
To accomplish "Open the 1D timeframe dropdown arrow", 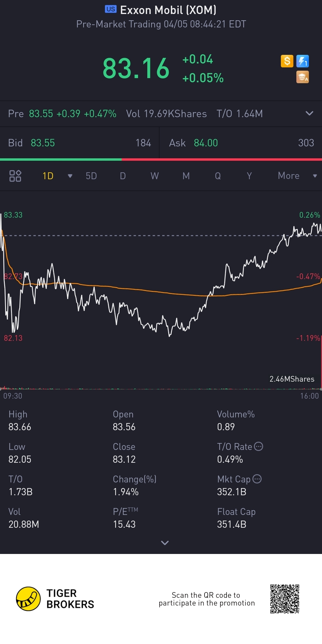I will [70, 176].
